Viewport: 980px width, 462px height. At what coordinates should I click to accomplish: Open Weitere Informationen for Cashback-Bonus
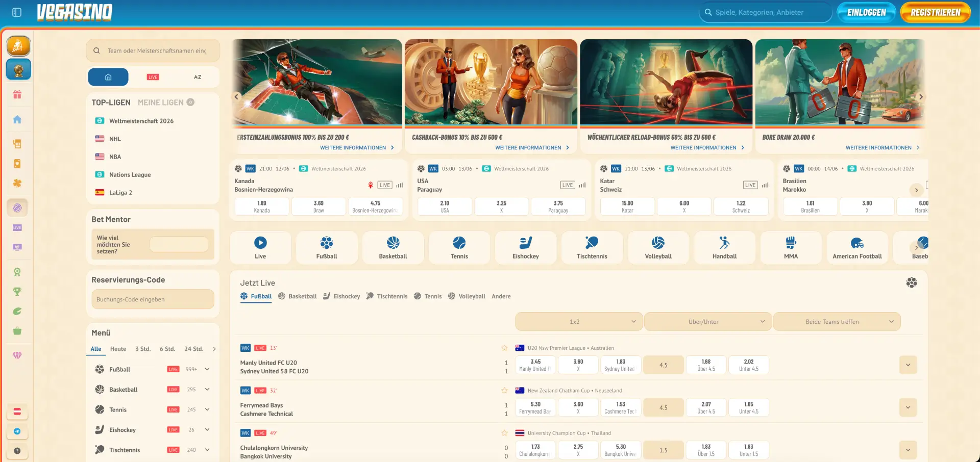pyautogui.click(x=532, y=148)
